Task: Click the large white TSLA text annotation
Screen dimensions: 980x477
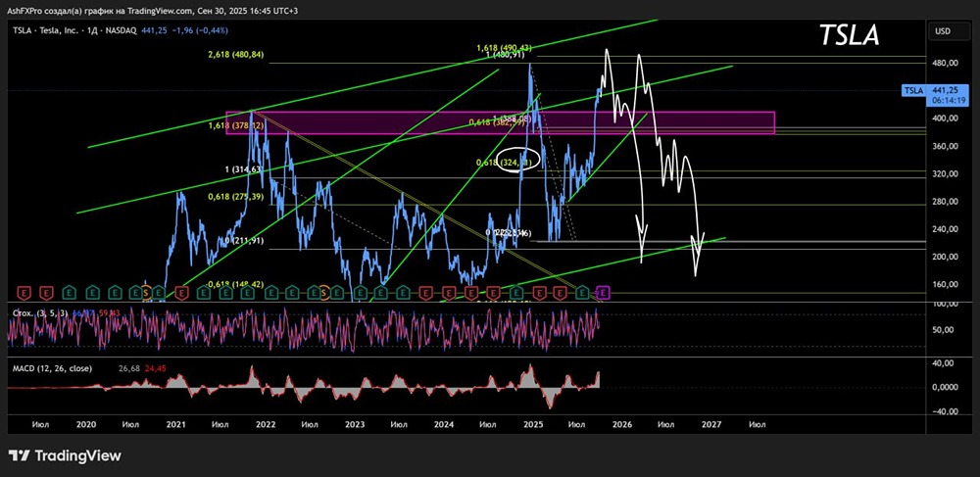Action: tap(850, 36)
